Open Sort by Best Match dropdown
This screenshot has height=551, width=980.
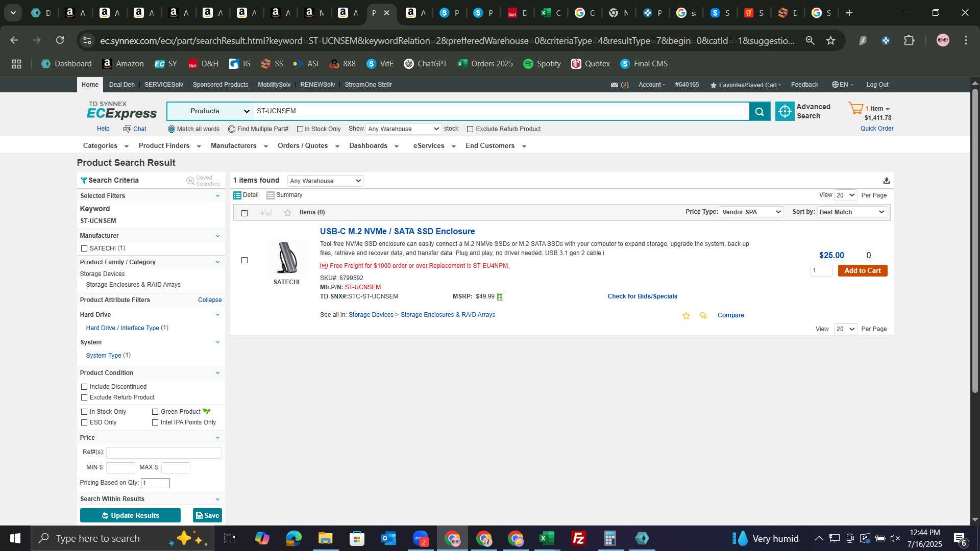[x=852, y=212]
